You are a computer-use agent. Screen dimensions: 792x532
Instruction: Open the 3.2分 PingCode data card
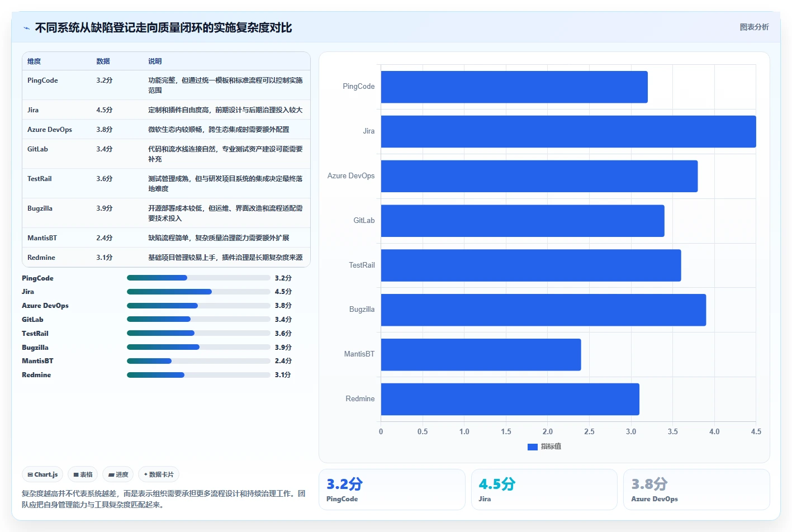click(392, 490)
